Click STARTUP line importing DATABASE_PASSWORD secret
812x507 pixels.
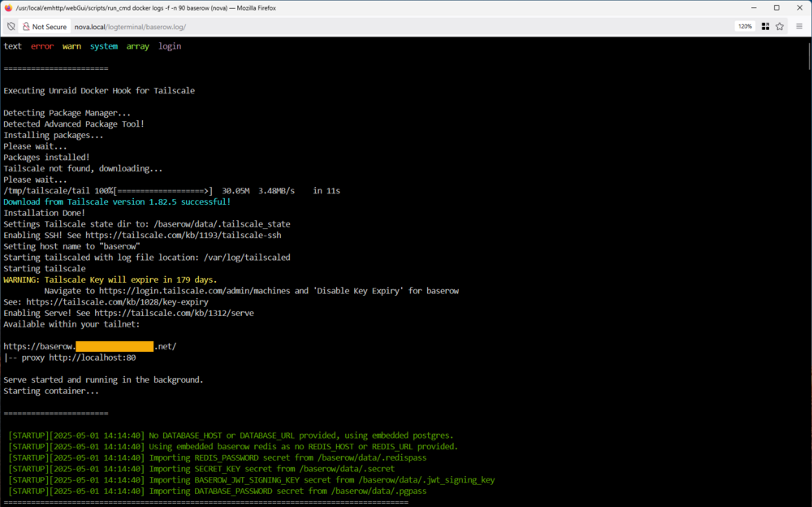[x=218, y=492]
